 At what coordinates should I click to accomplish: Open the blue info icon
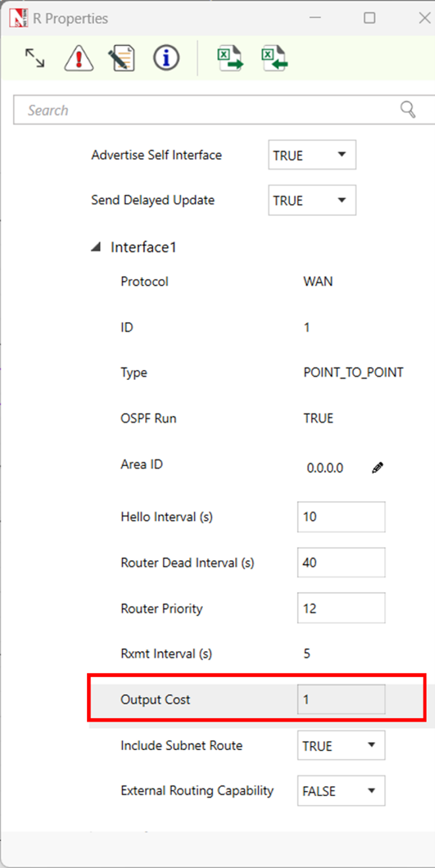tap(166, 58)
